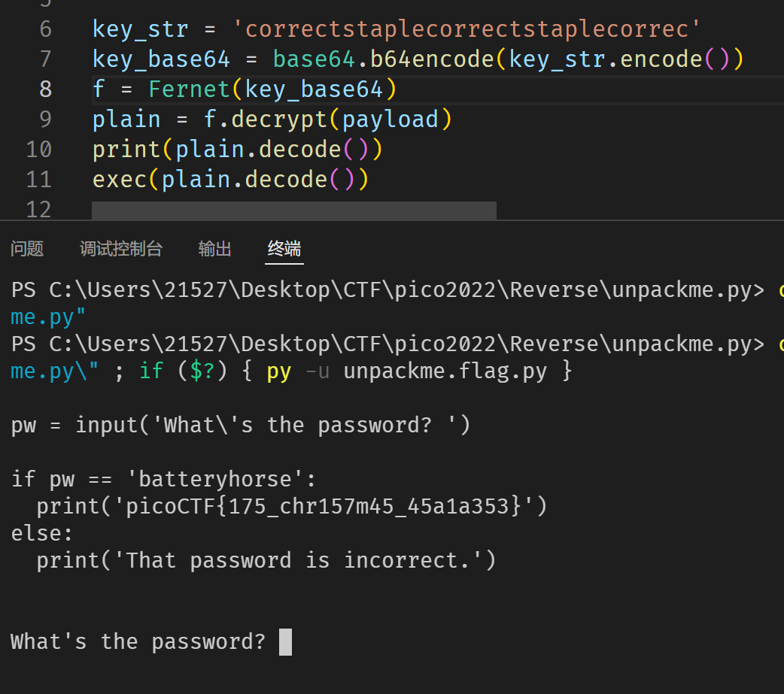784x694 pixels.
Task: Click the decrypt call on line 9
Action: tap(279, 119)
